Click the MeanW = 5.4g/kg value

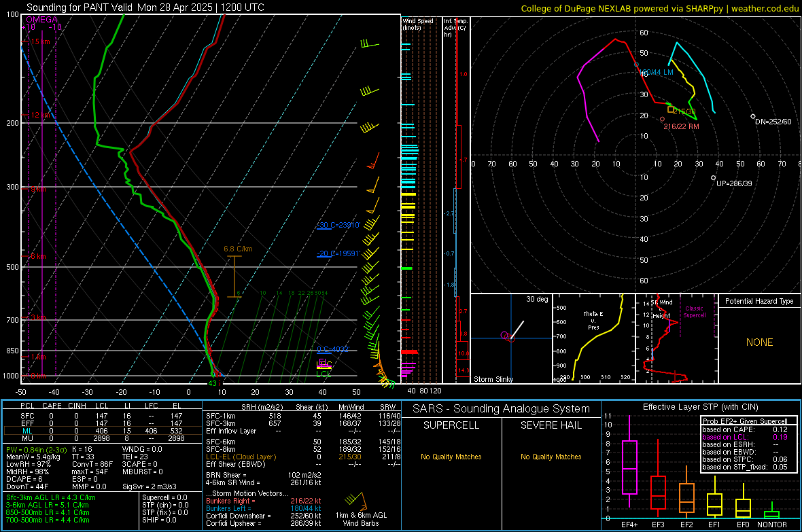pos(33,457)
